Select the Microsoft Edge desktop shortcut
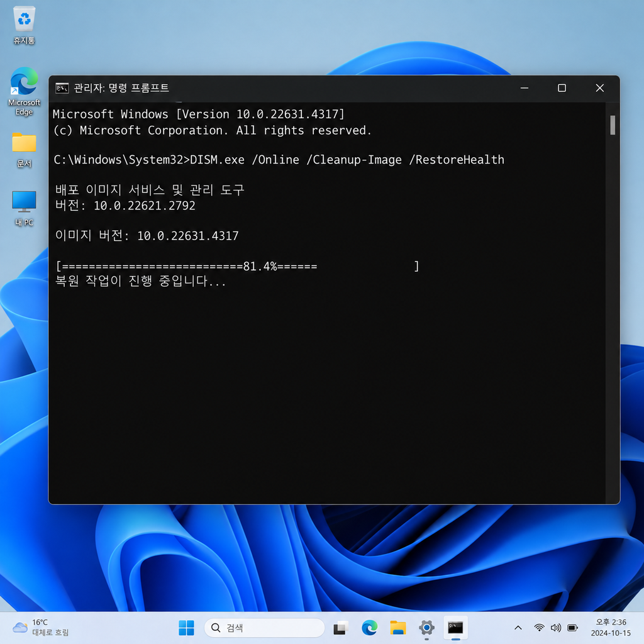The width and height of the screenshot is (644, 644). pyautogui.click(x=25, y=91)
